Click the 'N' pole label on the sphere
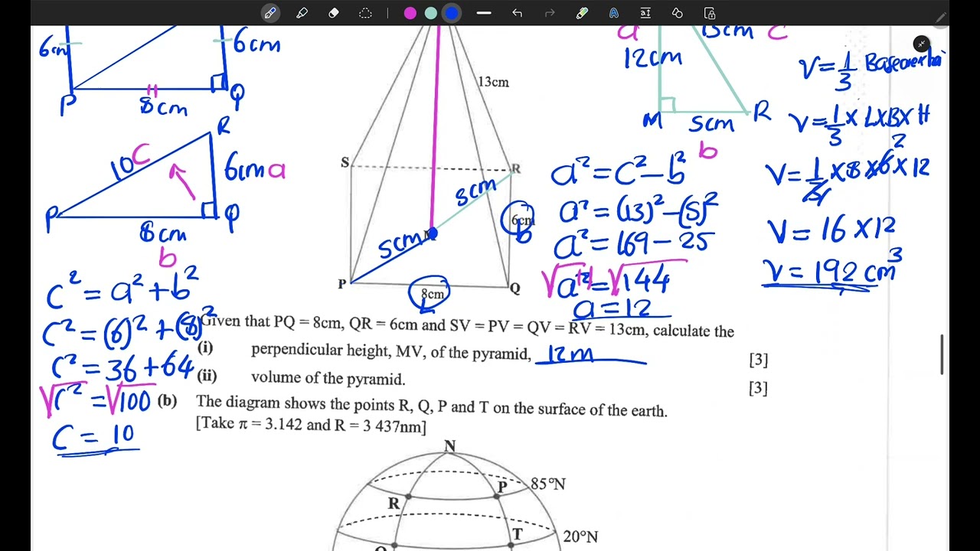This screenshot has width=980, height=551. tap(449, 446)
